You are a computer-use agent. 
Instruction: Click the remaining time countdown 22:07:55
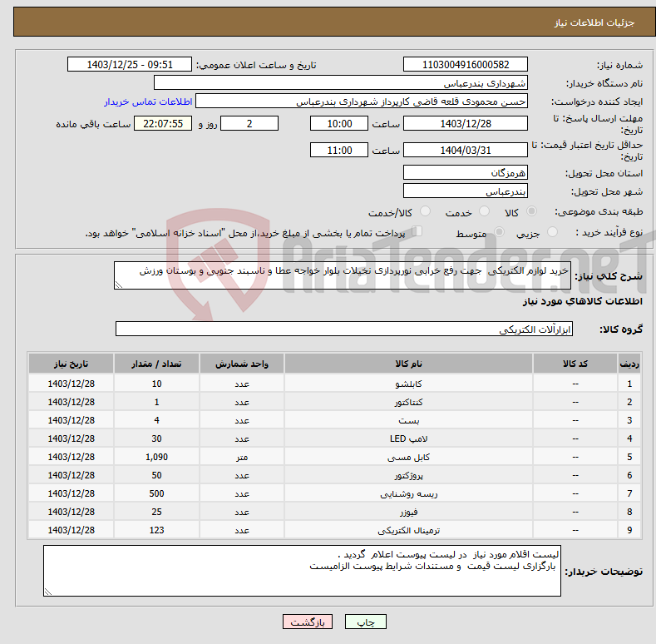[x=163, y=123]
